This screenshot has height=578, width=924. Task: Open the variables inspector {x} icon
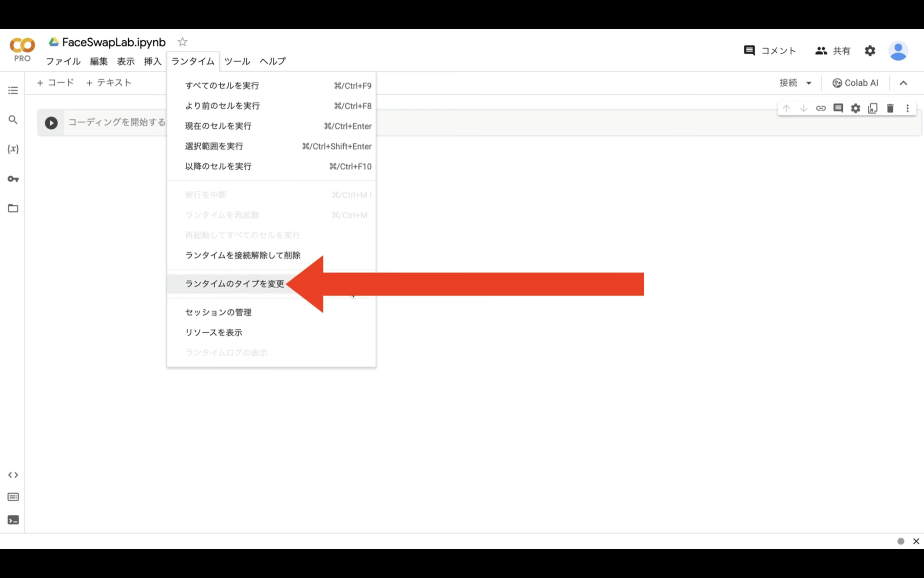click(13, 149)
